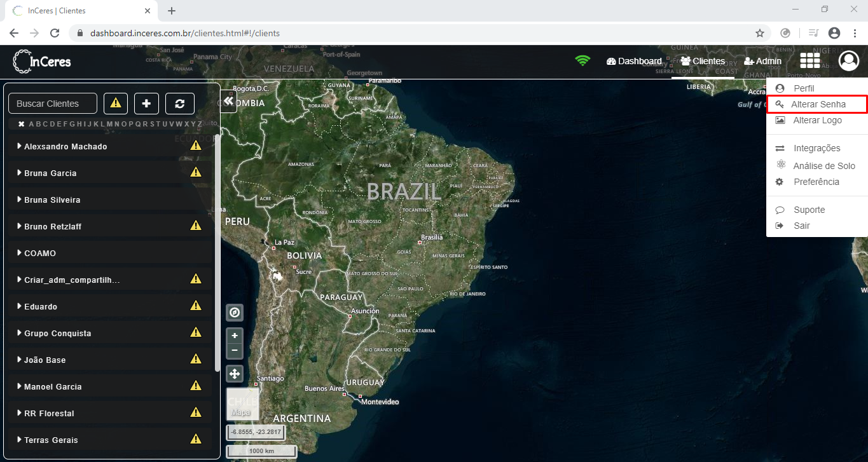Click Grupo Conquista's warning icon
Viewport: 868px width, 462px height.
click(196, 332)
